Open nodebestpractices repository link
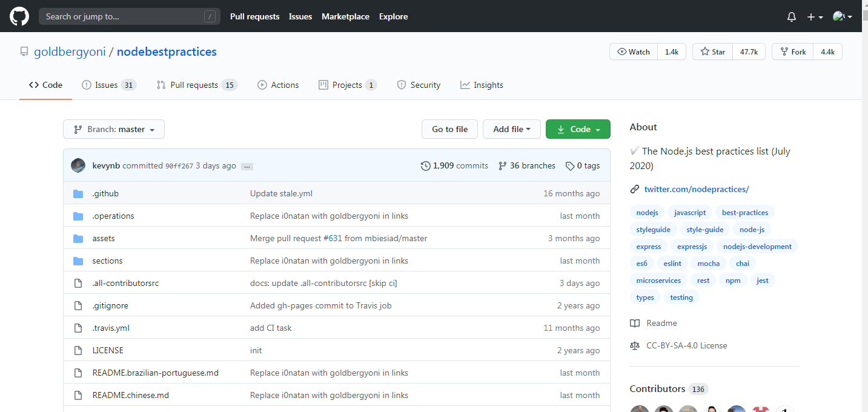Viewport: 868px width, 412px height. pos(167,51)
